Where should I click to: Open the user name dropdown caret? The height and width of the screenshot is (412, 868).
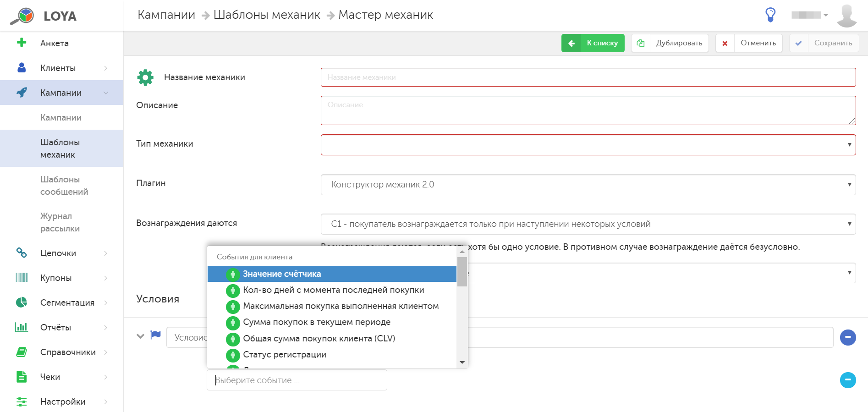click(x=826, y=15)
